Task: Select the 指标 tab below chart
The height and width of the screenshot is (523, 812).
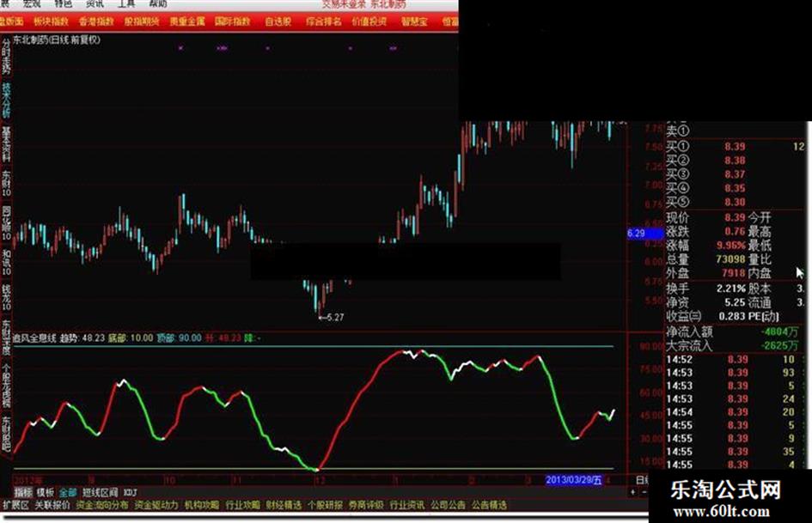Action: (23, 492)
